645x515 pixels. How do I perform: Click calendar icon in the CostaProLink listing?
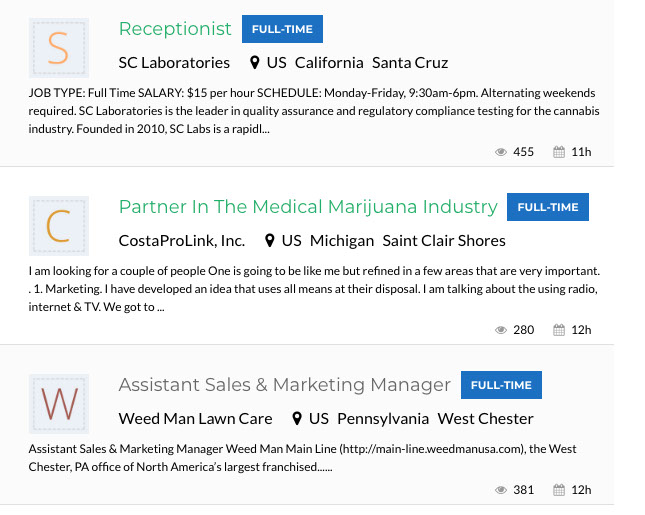tap(559, 330)
